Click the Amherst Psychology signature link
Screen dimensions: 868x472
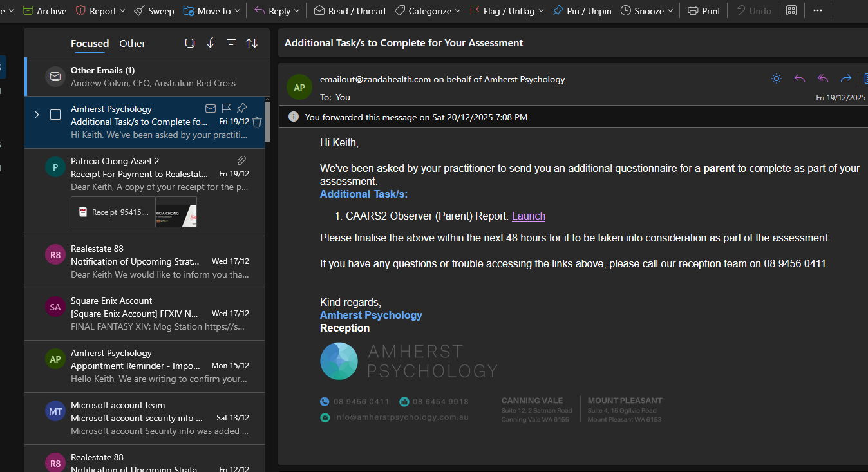[371, 315]
